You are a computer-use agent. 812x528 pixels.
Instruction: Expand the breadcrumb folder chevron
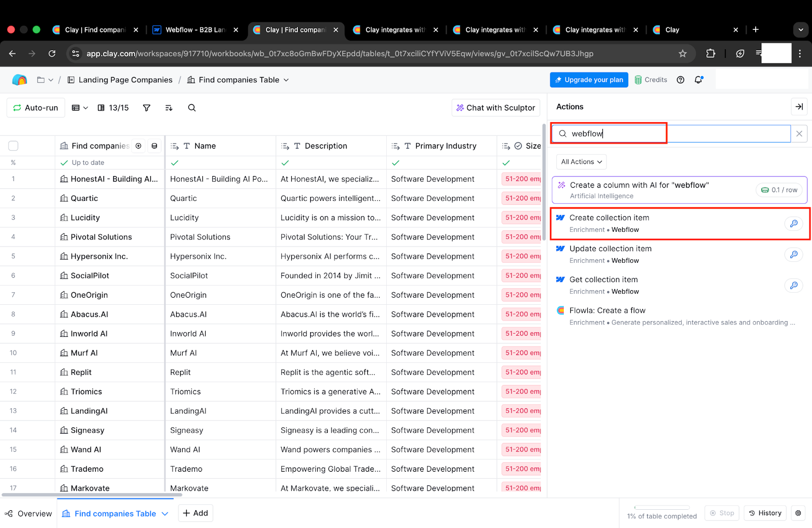coord(51,80)
